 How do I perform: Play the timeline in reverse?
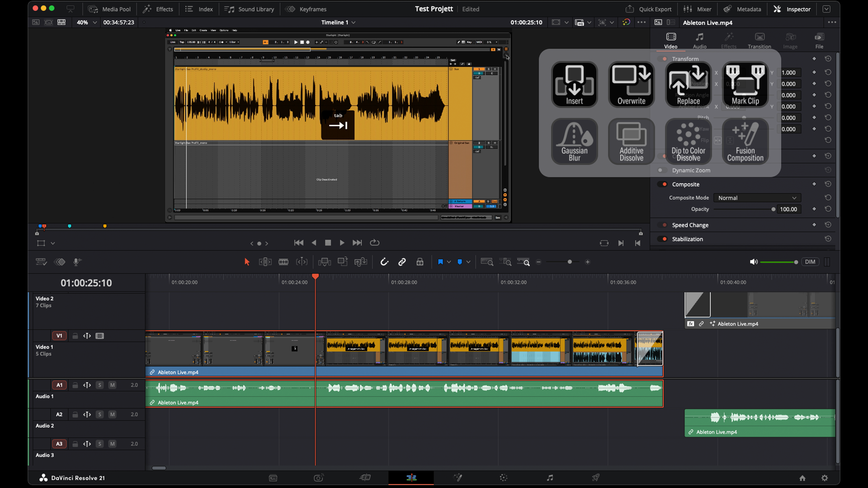coord(314,243)
